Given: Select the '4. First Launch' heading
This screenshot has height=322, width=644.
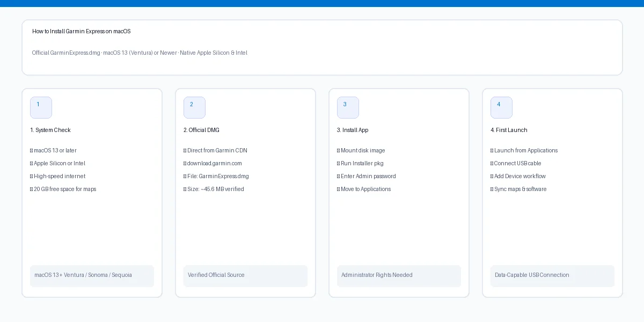Looking at the screenshot, I should tap(509, 130).
